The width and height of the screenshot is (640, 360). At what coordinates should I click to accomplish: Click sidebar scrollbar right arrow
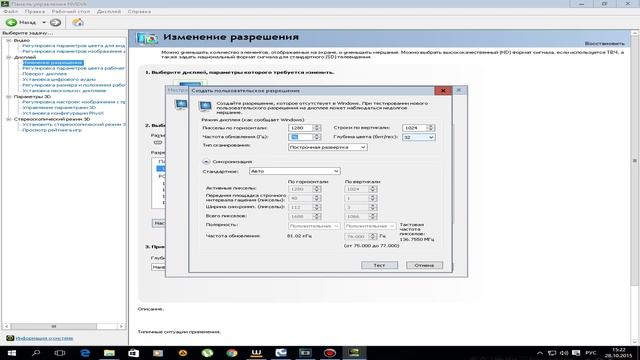click(x=121, y=327)
